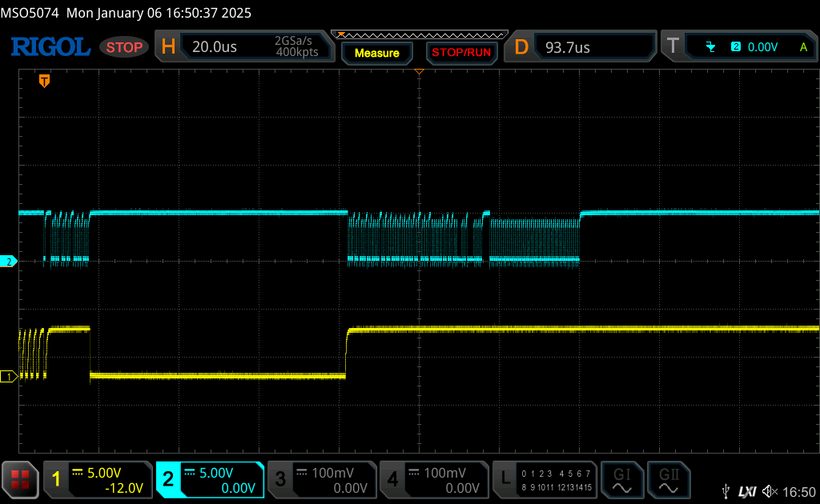Click the 2GSa/s sample rate readout
The height and width of the screenshot is (504, 820).
[x=293, y=41]
